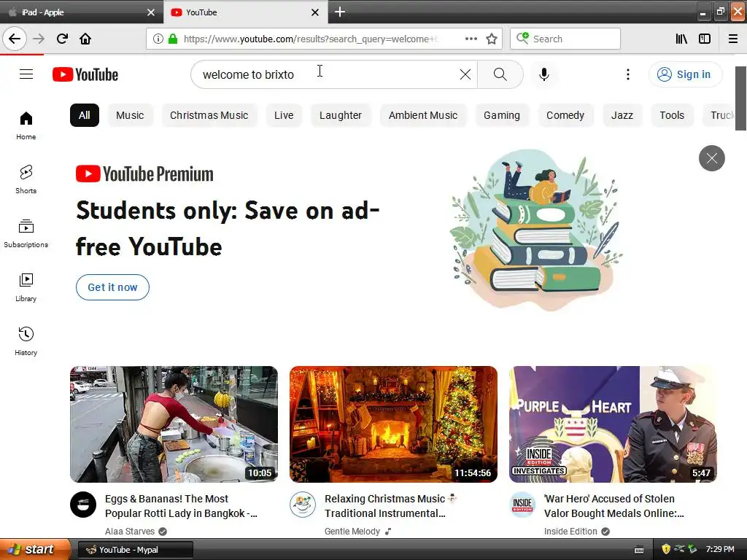Clear the YouTube search query
The height and width of the screenshot is (560, 747).
click(465, 74)
